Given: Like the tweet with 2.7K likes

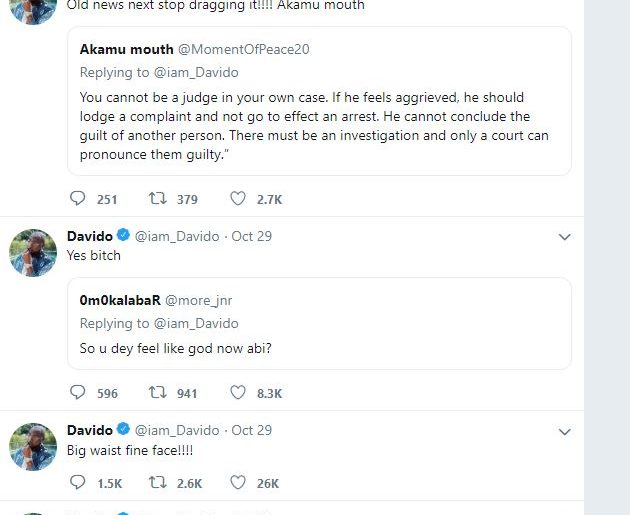Looking at the screenshot, I should coord(238,199).
